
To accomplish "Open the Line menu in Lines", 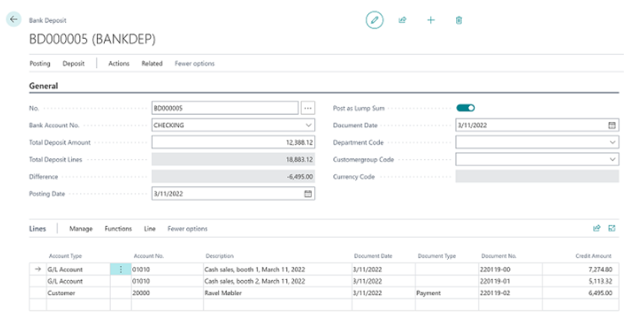I will point(150,229).
